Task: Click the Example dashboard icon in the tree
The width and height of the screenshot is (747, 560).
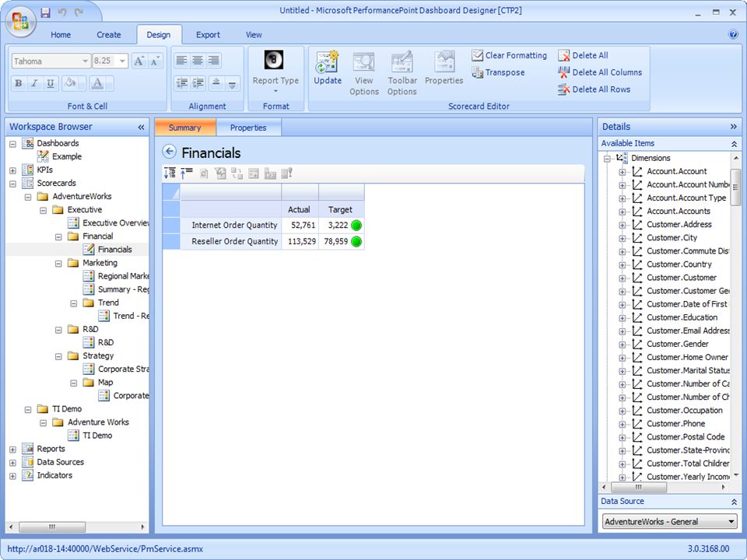Action: point(43,156)
